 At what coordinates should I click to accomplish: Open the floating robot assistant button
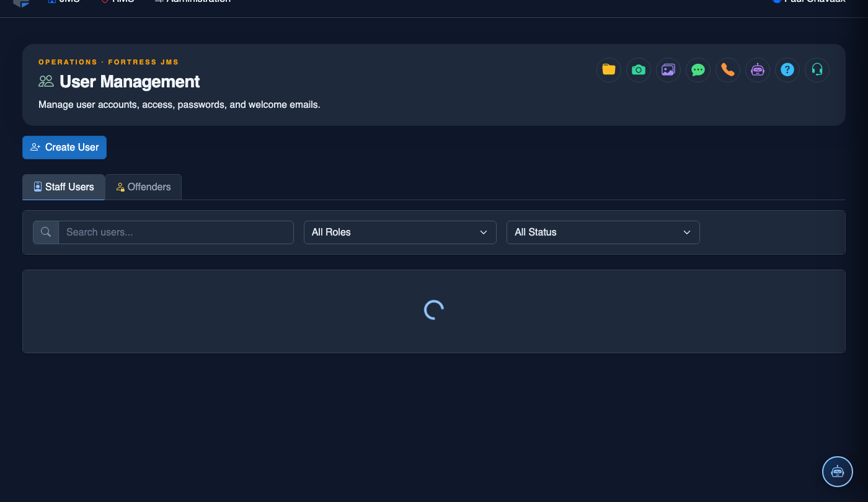[838, 472]
